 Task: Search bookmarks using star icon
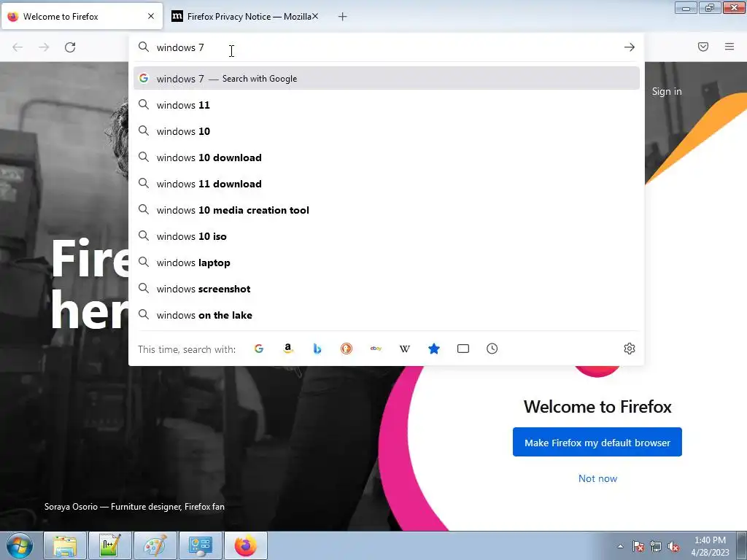tap(433, 349)
